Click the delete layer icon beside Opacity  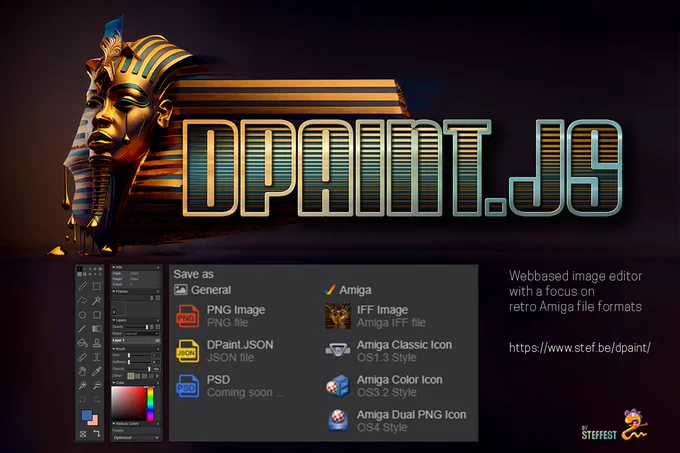pos(152,327)
